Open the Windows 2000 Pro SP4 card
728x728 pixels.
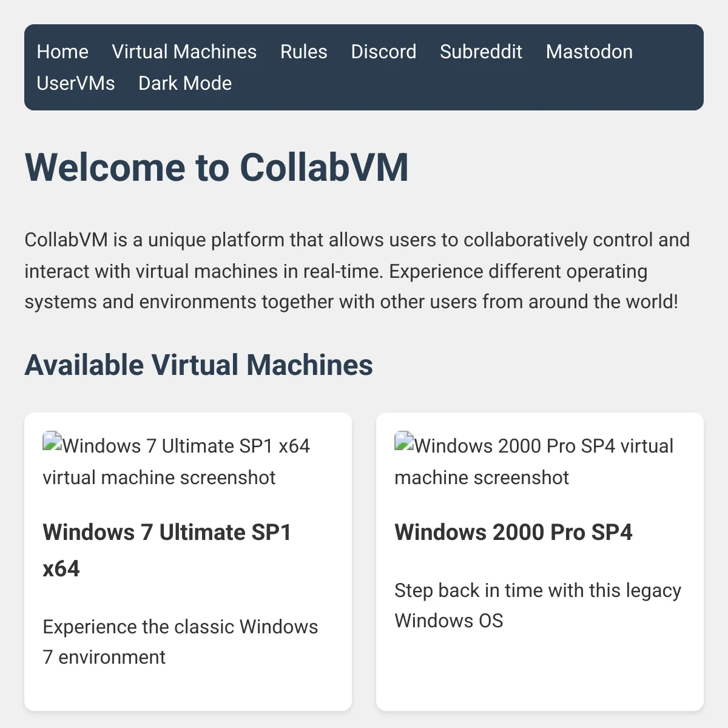pos(539,561)
